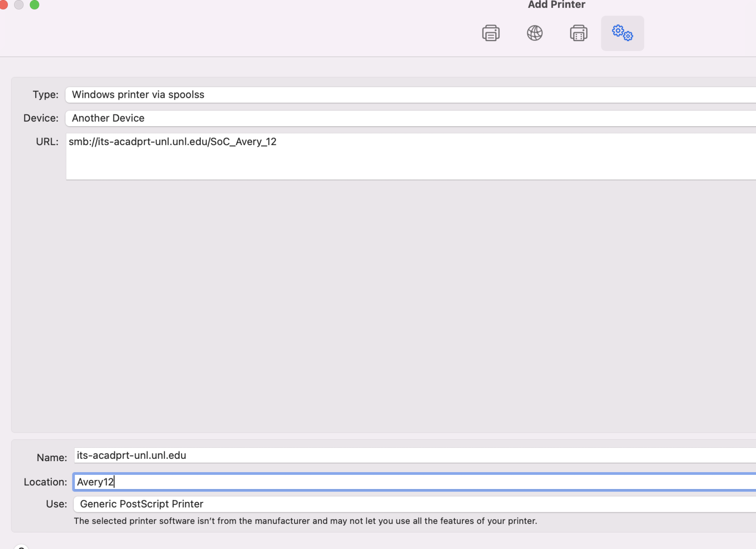Click the gray minimize window button
The image size is (756, 549).
19,5
